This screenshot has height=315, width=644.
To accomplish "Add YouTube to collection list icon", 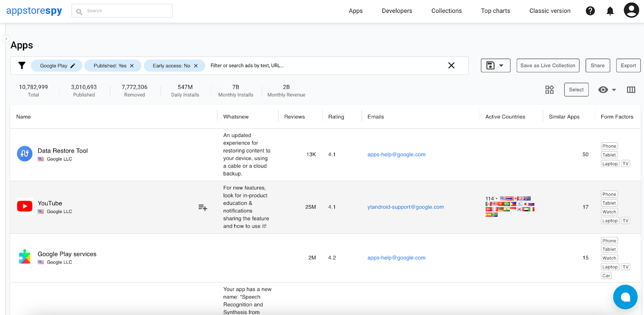I will [x=202, y=207].
